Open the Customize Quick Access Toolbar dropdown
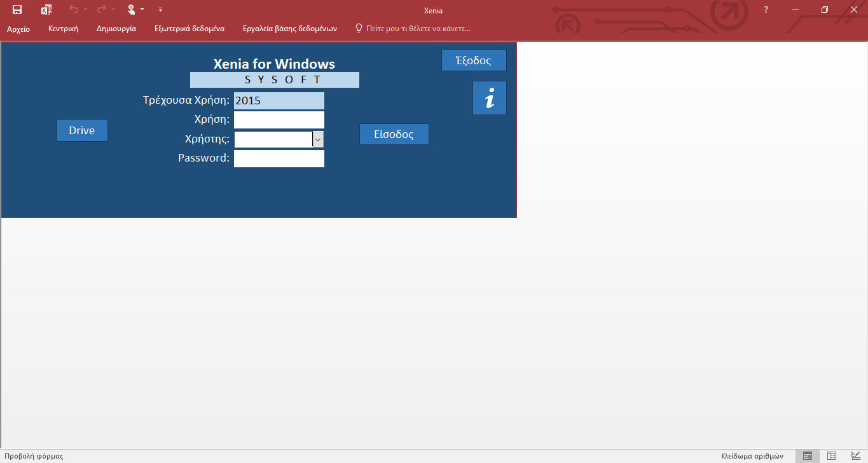868x463 pixels. click(x=161, y=10)
